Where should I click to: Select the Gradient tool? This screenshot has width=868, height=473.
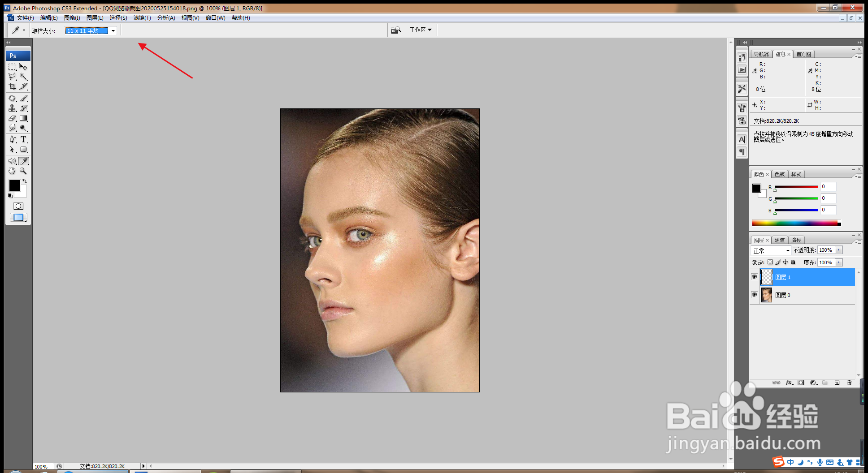point(24,118)
